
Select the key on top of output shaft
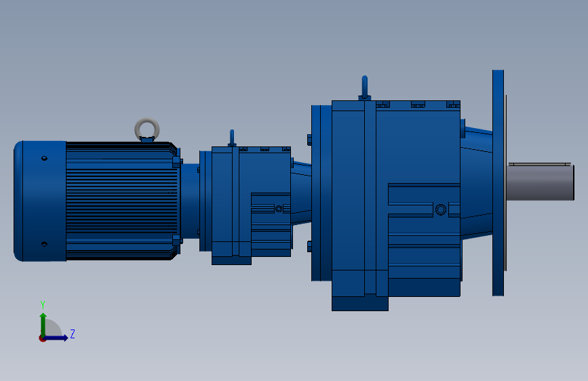540,164
